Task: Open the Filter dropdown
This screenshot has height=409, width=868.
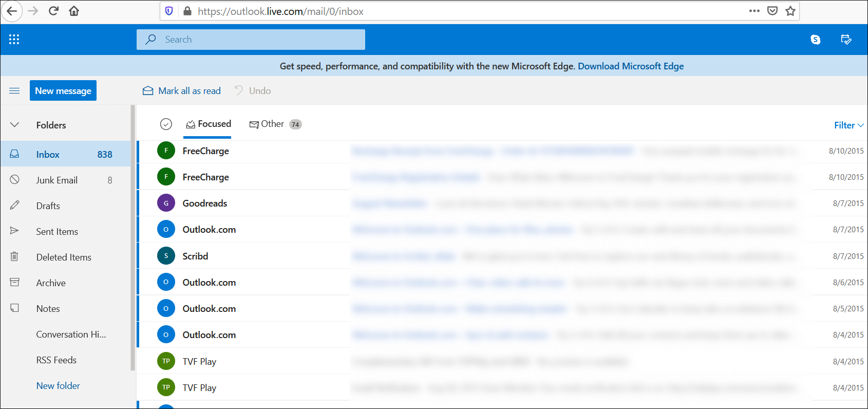Action: point(848,125)
